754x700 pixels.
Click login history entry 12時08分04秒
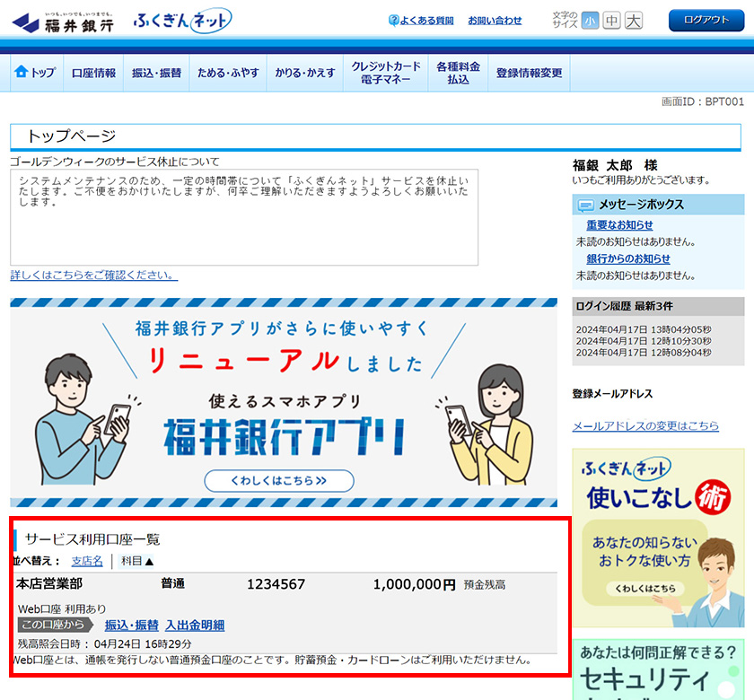click(x=644, y=353)
